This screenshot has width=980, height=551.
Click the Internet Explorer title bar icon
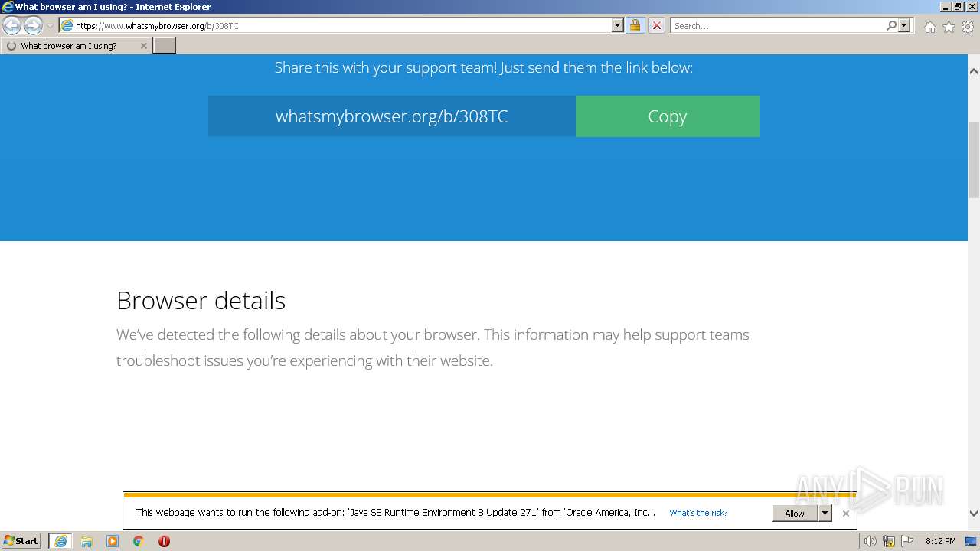point(8,7)
